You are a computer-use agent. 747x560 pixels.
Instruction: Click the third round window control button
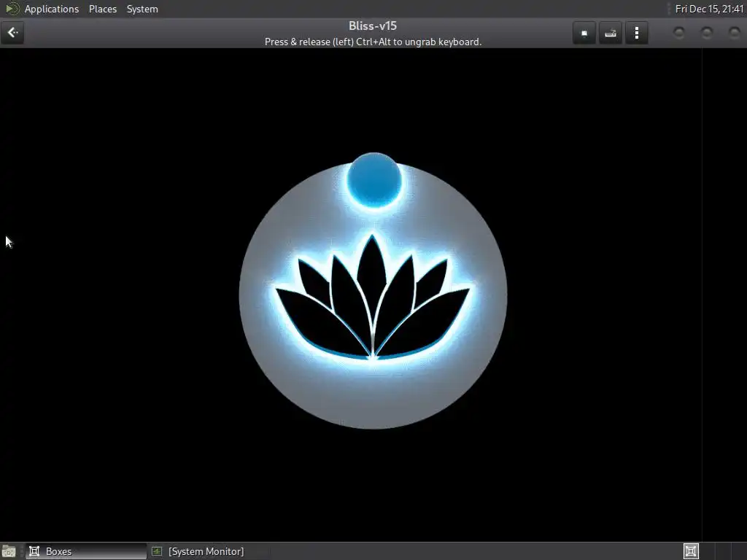735,32
